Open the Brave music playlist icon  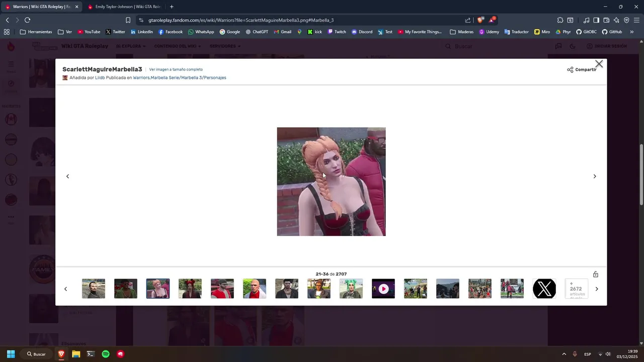click(586, 20)
